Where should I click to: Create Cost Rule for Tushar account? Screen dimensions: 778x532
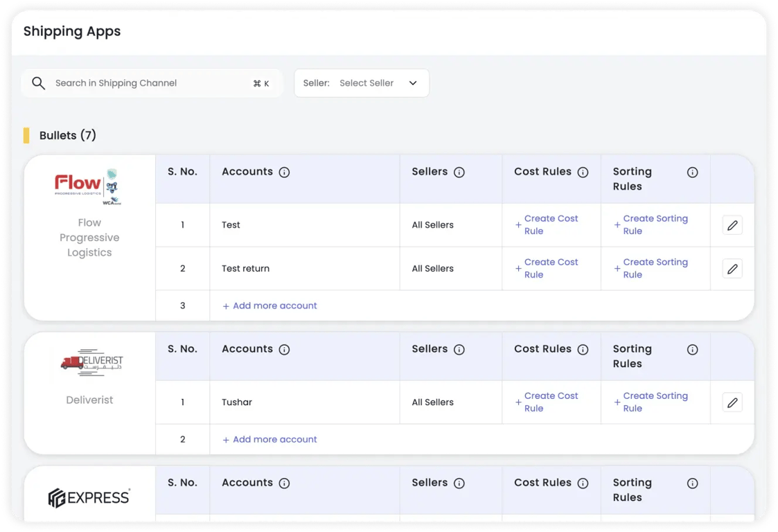click(550, 402)
